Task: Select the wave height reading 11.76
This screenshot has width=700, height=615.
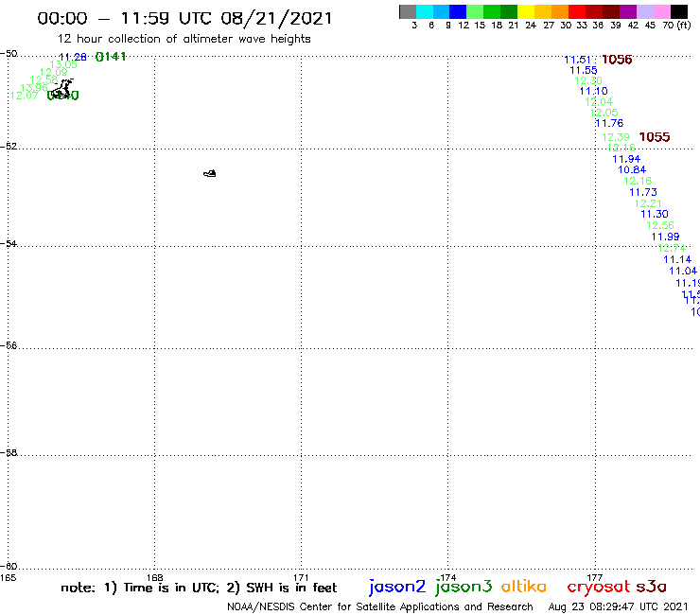Action: click(x=609, y=123)
